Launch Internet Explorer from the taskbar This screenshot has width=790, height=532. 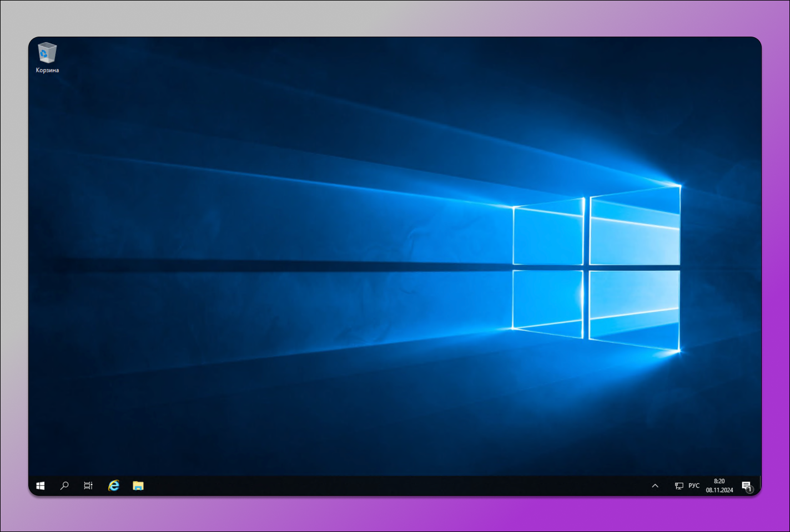(114, 486)
